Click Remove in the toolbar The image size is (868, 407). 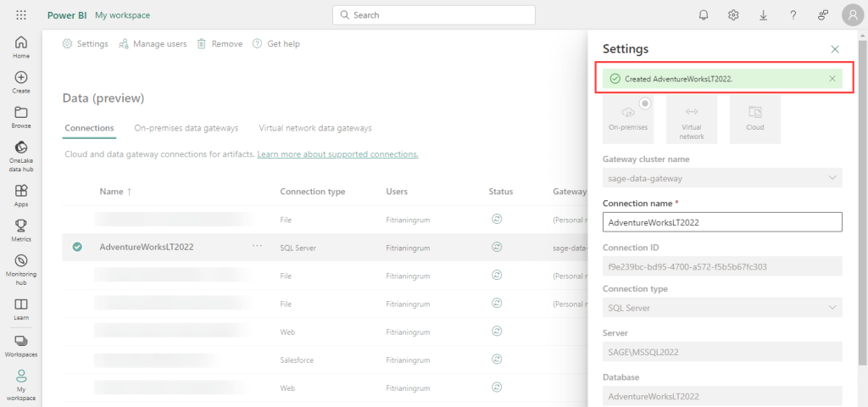click(x=220, y=44)
